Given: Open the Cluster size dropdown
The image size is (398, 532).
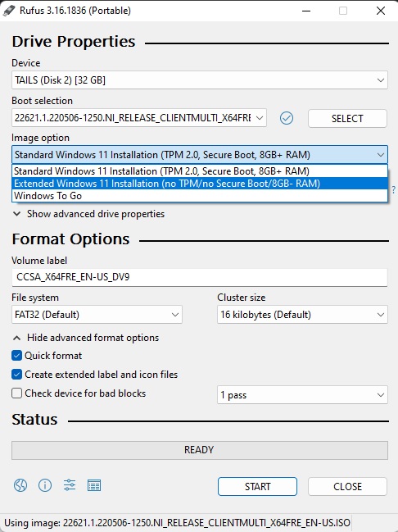Looking at the screenshot, I should click(x=302, y=315).
